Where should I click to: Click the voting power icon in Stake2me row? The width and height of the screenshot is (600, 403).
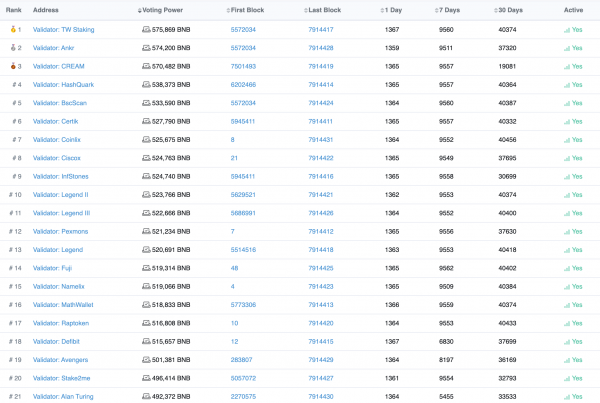[x=146, y=378]
